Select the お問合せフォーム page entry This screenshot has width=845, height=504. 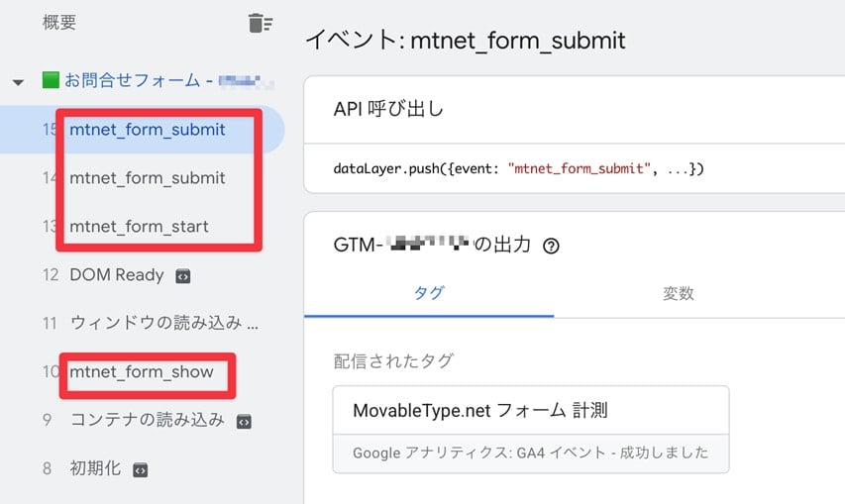click(139, 81)
